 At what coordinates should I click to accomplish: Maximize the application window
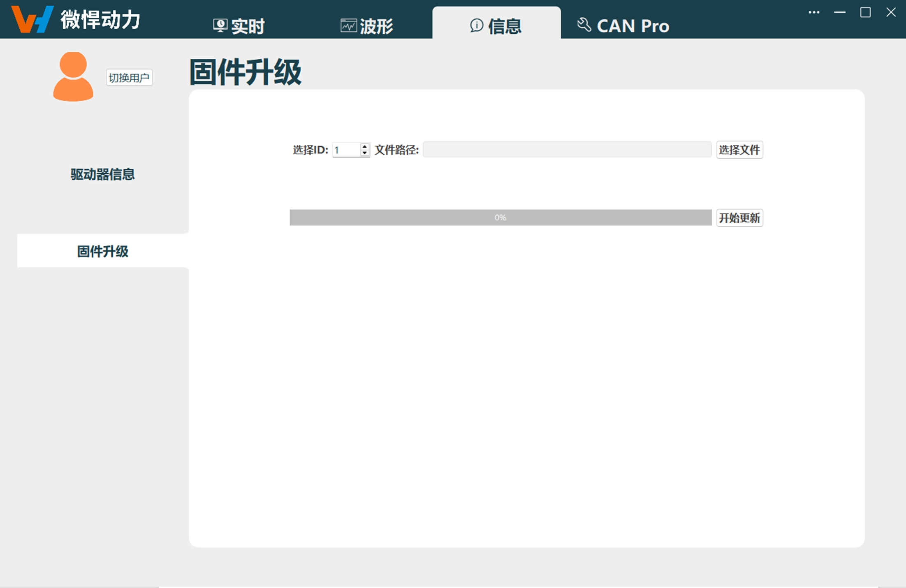coord(865,12)
